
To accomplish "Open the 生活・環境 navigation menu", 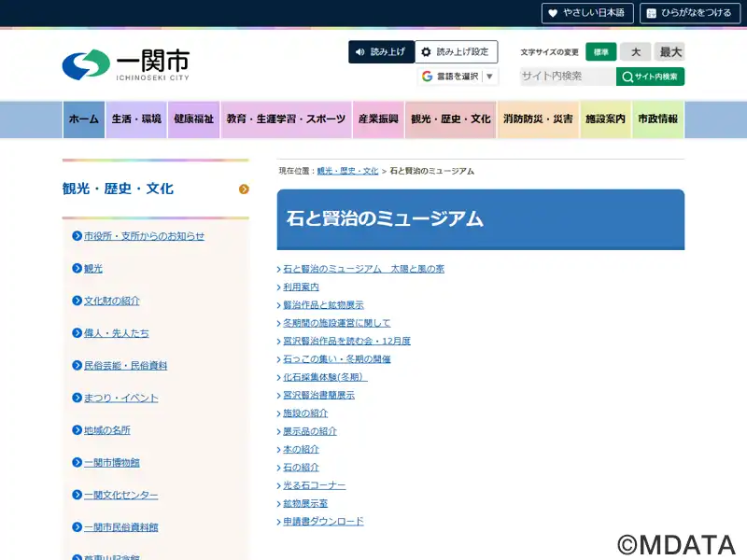I will (x=136, y=119).
